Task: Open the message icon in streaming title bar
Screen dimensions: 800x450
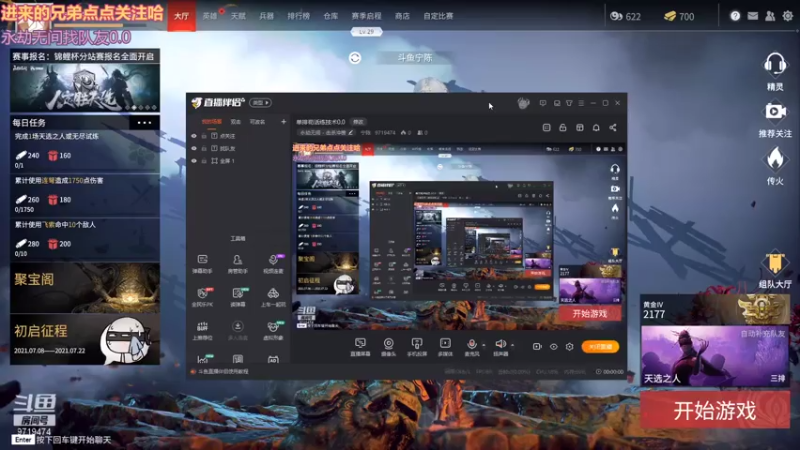Action: coord(542,103)
